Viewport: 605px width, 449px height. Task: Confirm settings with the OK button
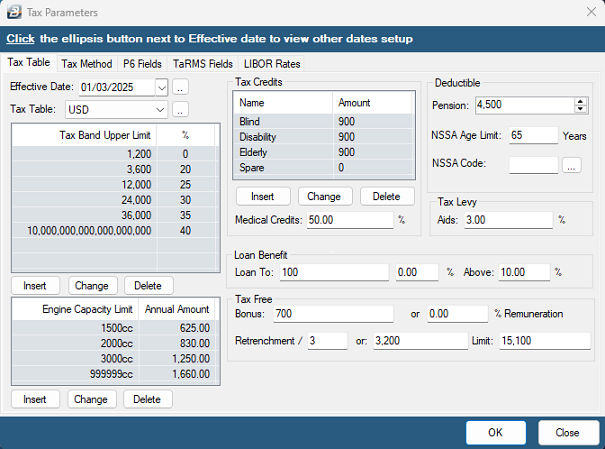[x=495, y=432]
